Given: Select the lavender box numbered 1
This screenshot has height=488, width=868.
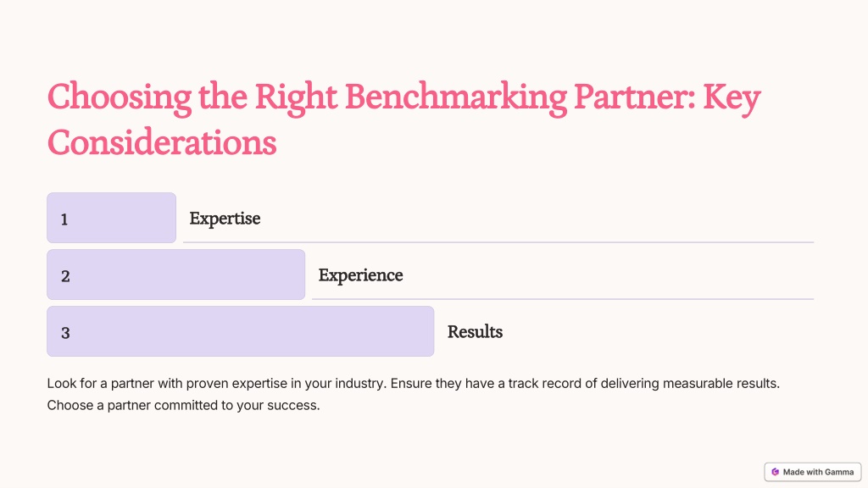Looking at the screenshot, I should coord(111,218).
